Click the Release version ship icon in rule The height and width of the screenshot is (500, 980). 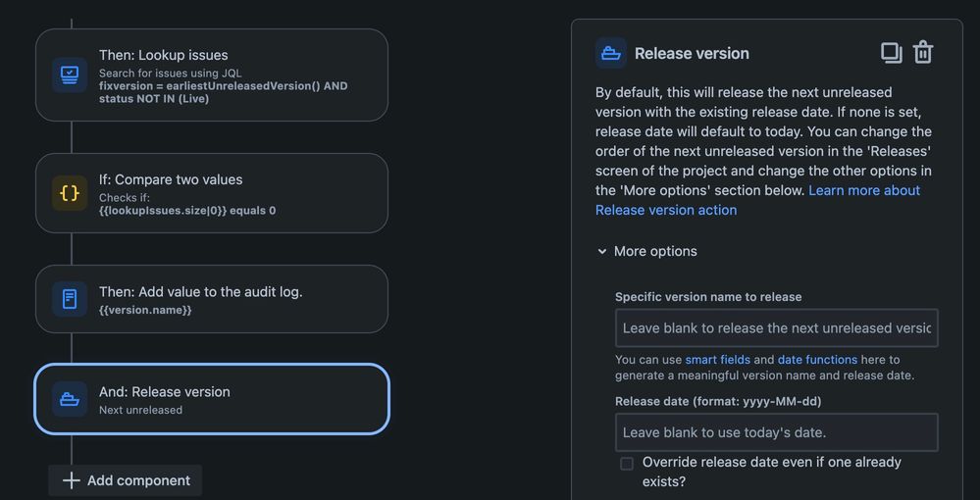[70, 399]
